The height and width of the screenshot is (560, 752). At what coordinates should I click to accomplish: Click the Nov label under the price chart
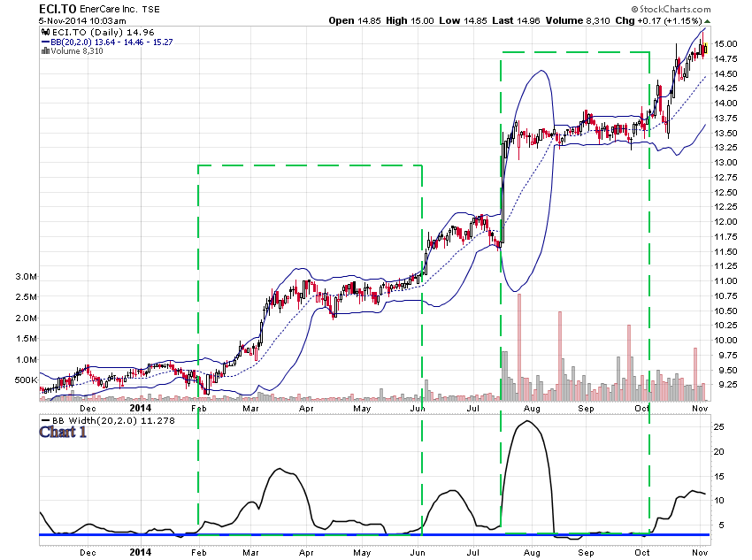click(700, 409)
